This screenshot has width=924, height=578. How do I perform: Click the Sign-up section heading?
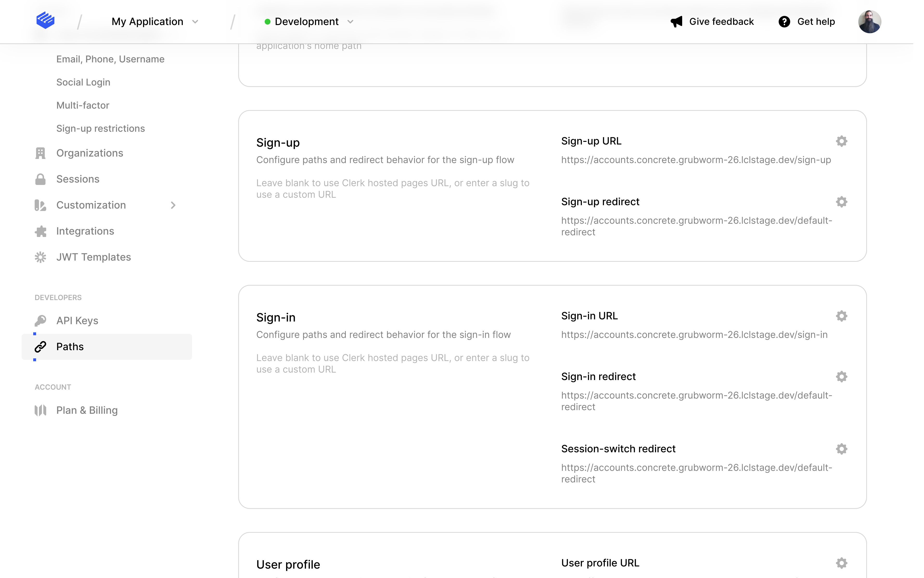click(278, 143)
